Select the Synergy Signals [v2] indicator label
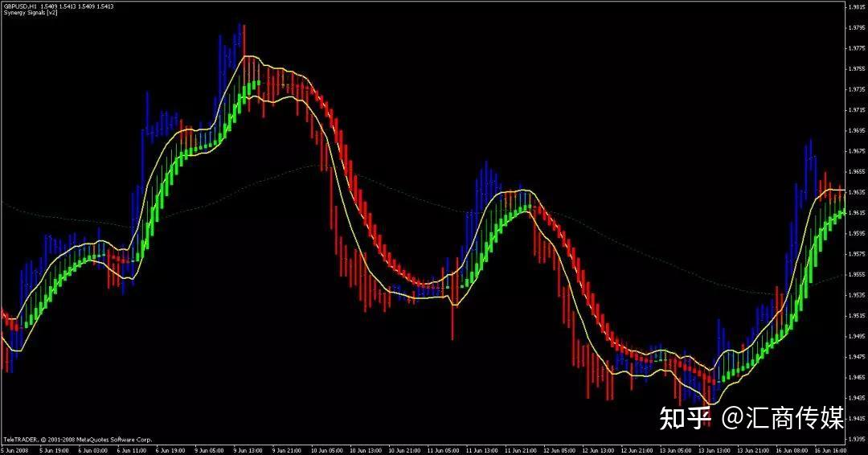This screenshot has width=868, height=455. pos(25,13)
